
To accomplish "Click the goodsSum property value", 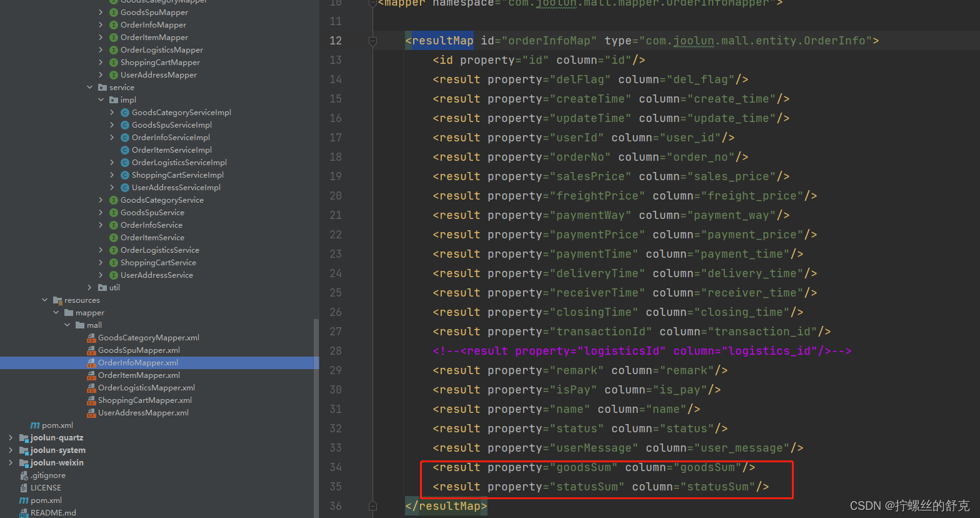I will pos(584,467).
